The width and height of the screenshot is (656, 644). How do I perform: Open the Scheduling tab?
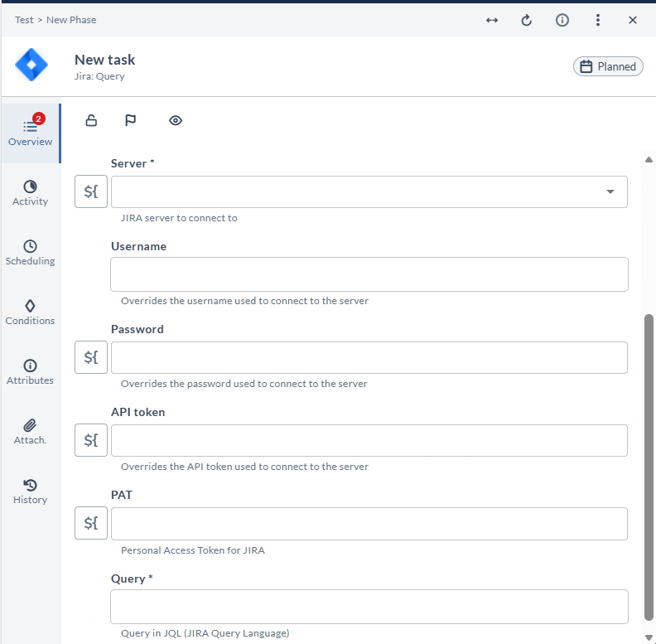(30, 253)
